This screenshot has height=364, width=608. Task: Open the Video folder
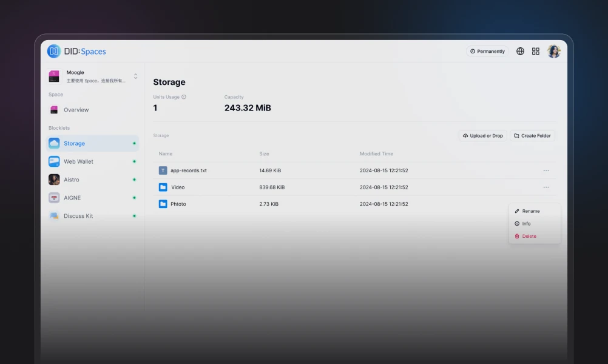tap(178, 187)
